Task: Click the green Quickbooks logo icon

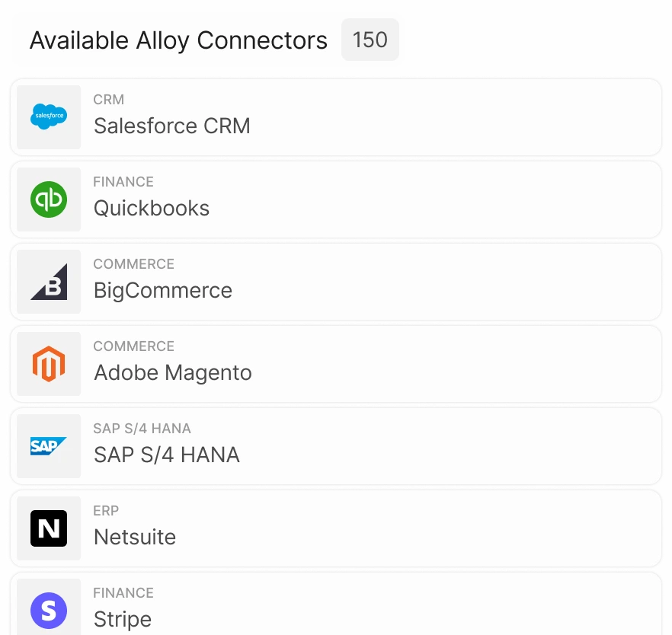Action: (x=49, y=199)
